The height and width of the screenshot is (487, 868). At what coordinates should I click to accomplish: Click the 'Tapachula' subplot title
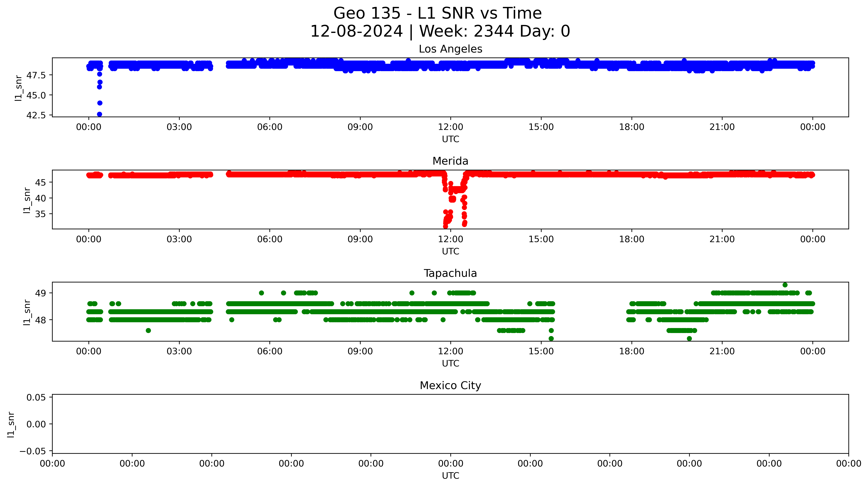click(x=450, y=273)
